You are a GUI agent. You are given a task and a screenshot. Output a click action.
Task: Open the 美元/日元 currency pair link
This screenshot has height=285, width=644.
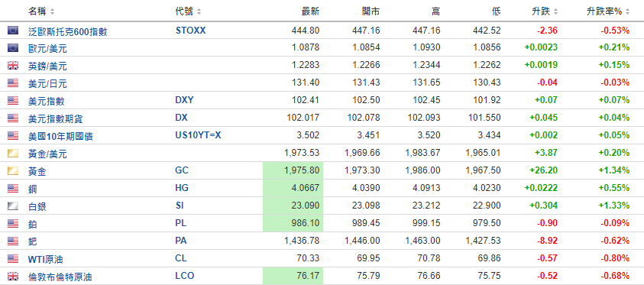pyautogui.click(x=47, y=84)
